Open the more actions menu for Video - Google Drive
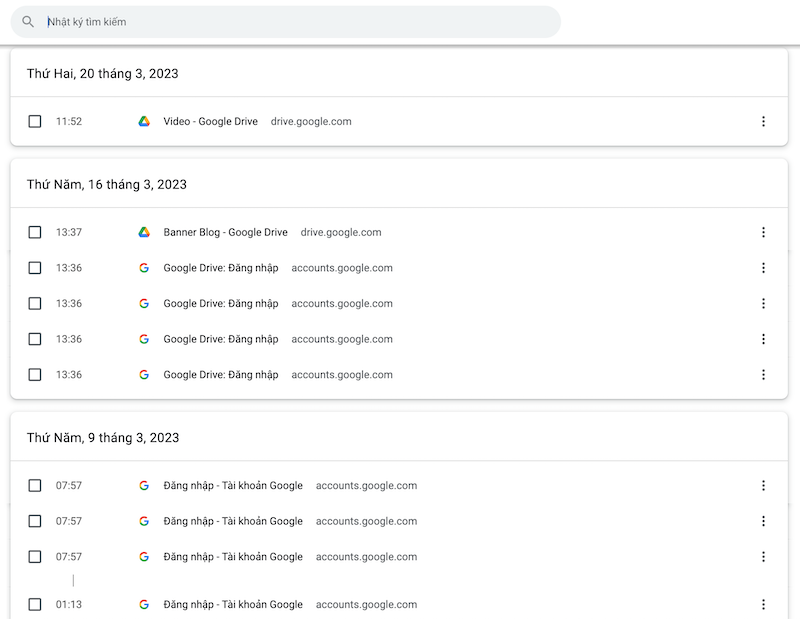 763,122
